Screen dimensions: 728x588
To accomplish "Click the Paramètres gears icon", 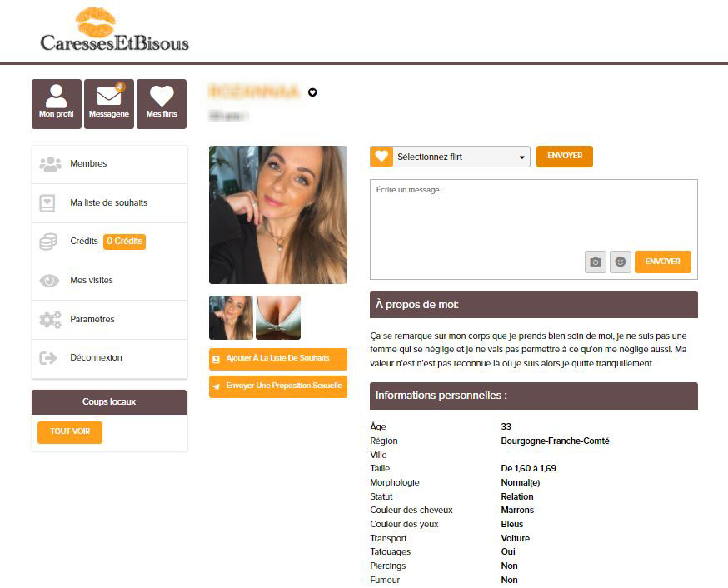I will tap(50, 319).
